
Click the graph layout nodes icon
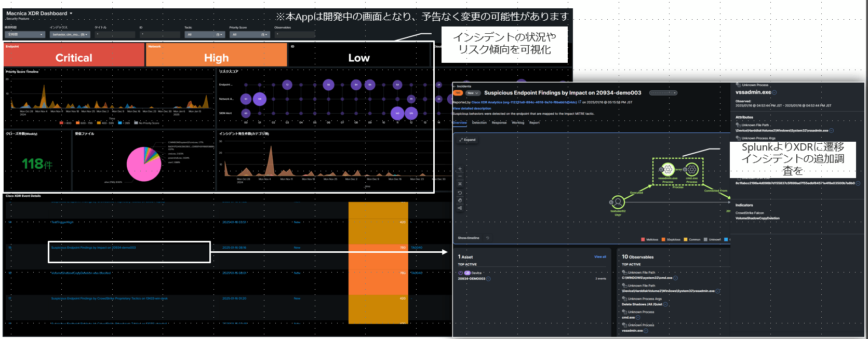(460, 208)
